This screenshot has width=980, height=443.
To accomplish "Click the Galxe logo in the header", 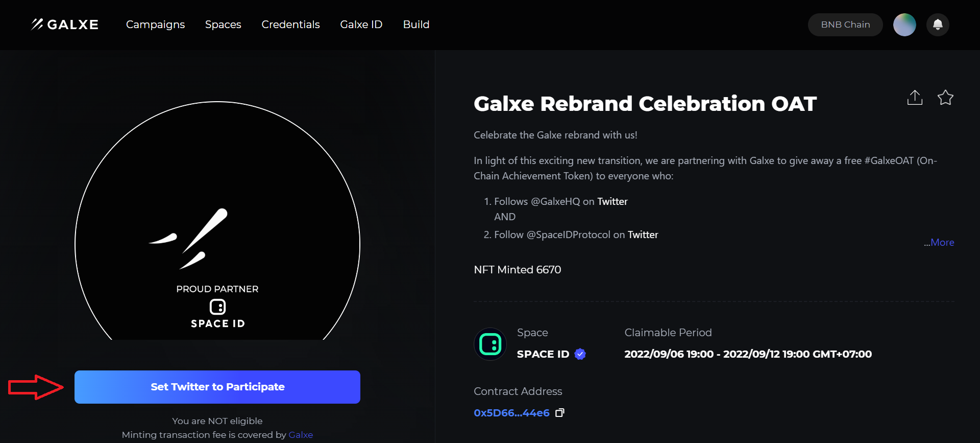I will [x=64, y=25].
